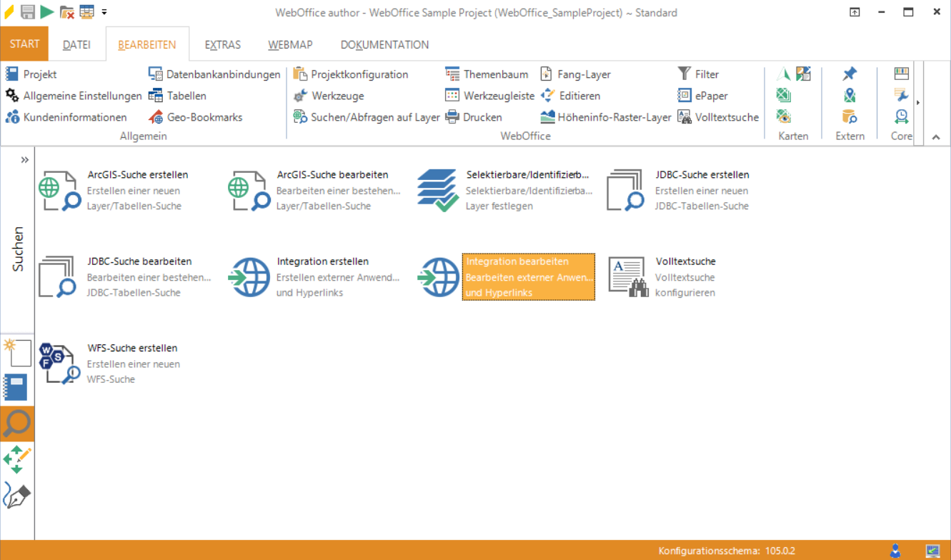Select the fountain pen tool in the sidebar
Viewport: 951px width, 560px height.
[16, 494]
